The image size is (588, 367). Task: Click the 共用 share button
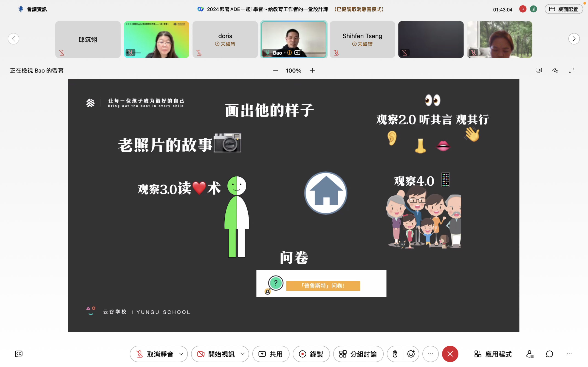[271, 354]
